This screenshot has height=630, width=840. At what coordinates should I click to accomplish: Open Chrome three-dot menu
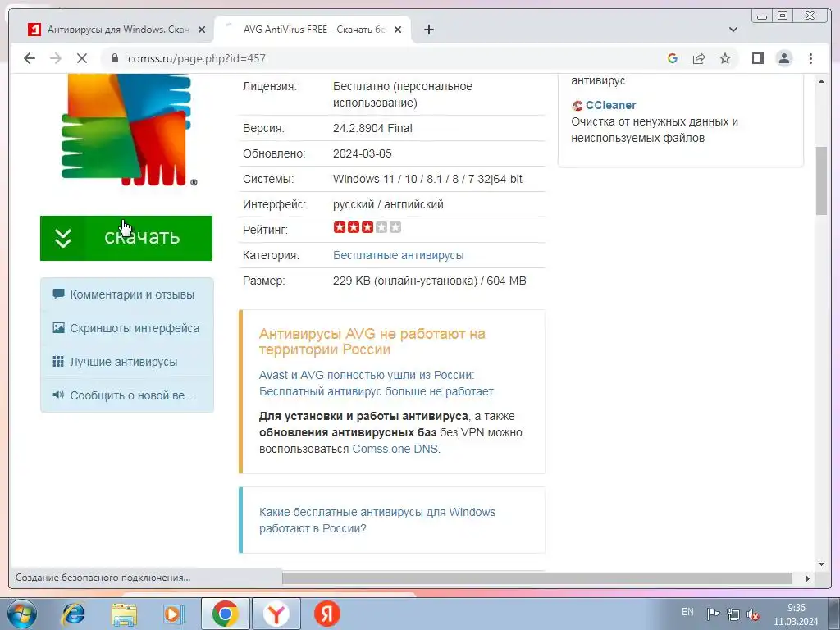pyautogui.click(x=810, y=58)
